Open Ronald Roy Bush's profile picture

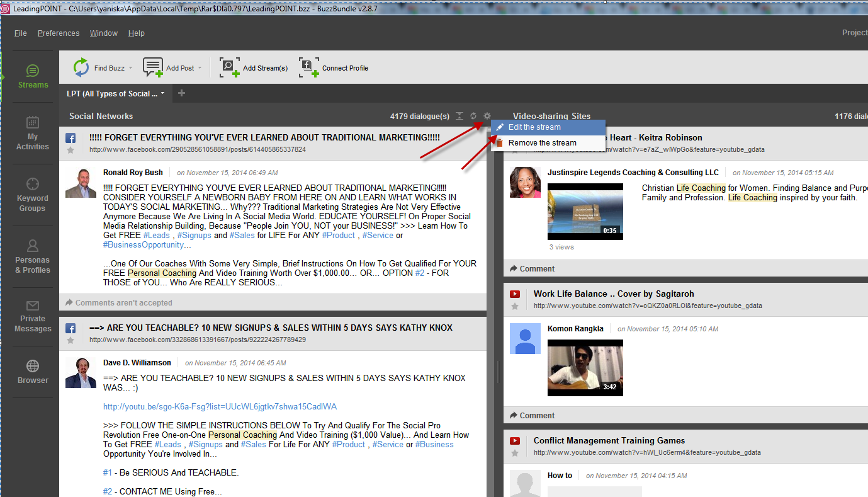(81, 183)
